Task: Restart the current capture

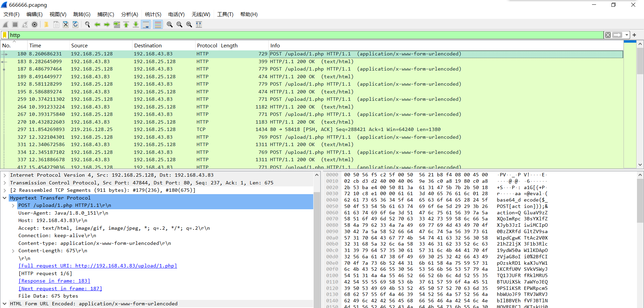Action: 25,25
